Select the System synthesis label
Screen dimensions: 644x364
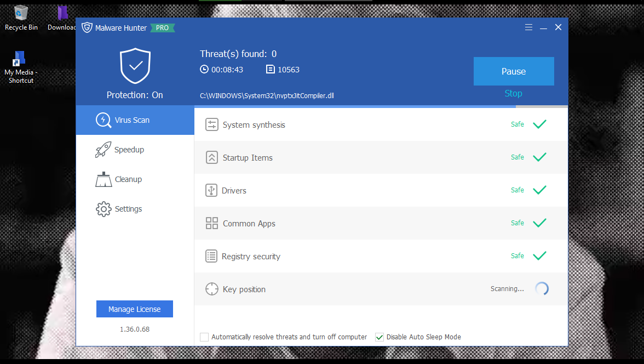(254, 125)
